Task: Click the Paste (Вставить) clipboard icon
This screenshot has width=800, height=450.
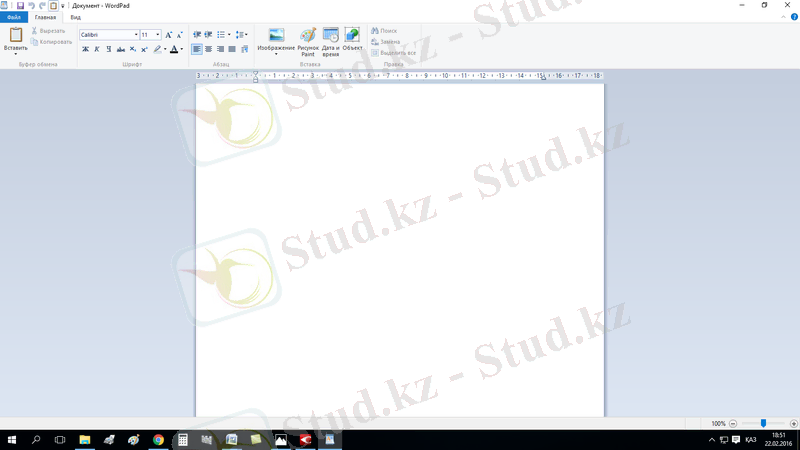Action: click(x=16, y=35)
